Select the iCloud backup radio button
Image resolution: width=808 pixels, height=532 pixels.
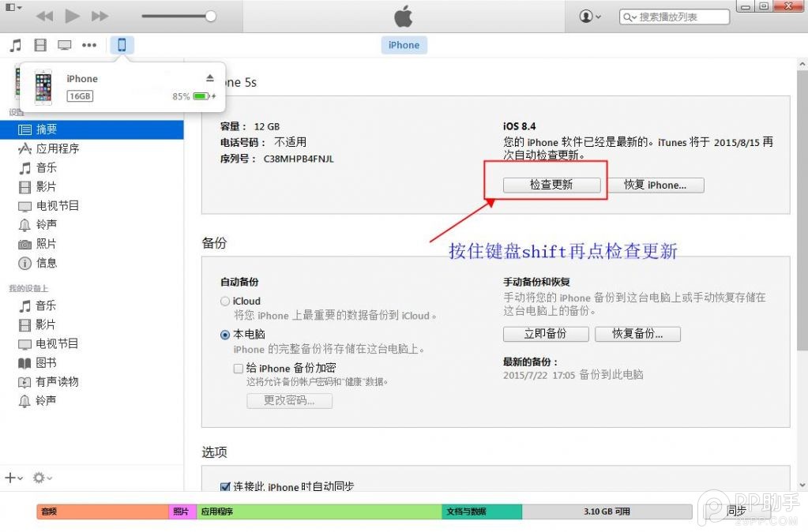tap(224, 302)
